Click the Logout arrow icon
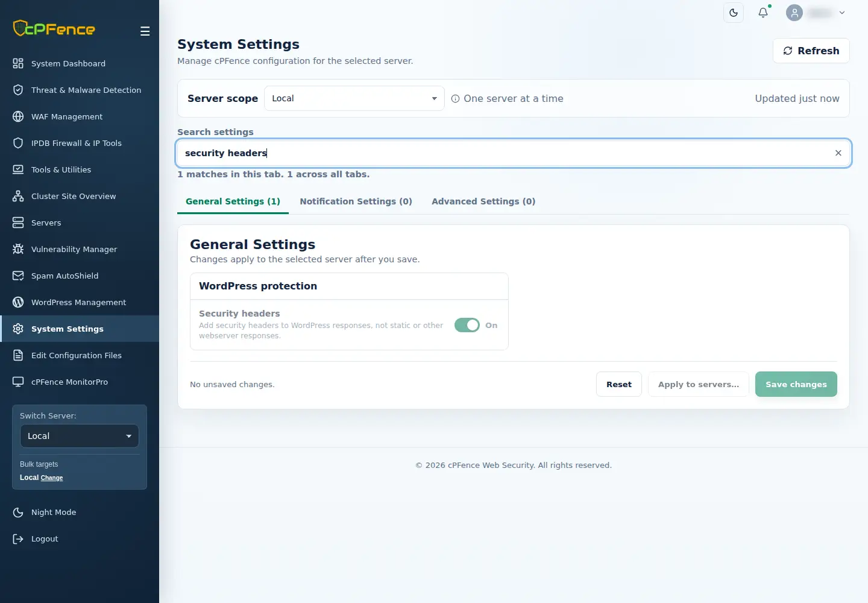The image size is (868, 603). (x=18, y=538)
